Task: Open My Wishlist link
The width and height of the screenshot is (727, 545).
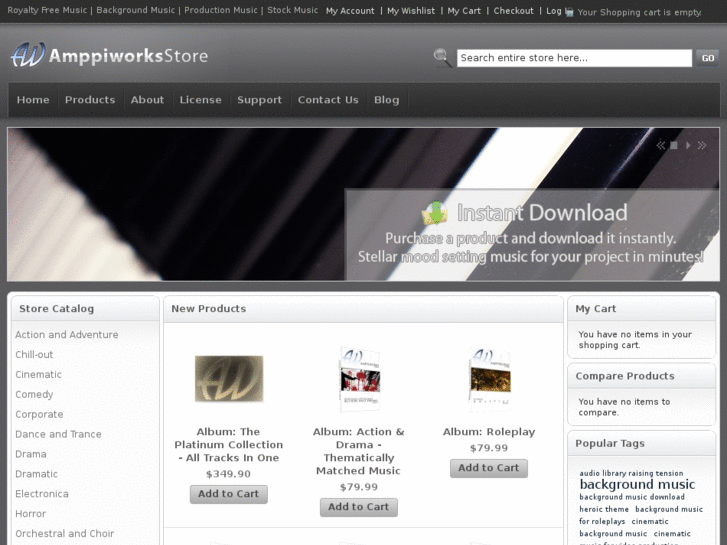Action: pos(411,11)
